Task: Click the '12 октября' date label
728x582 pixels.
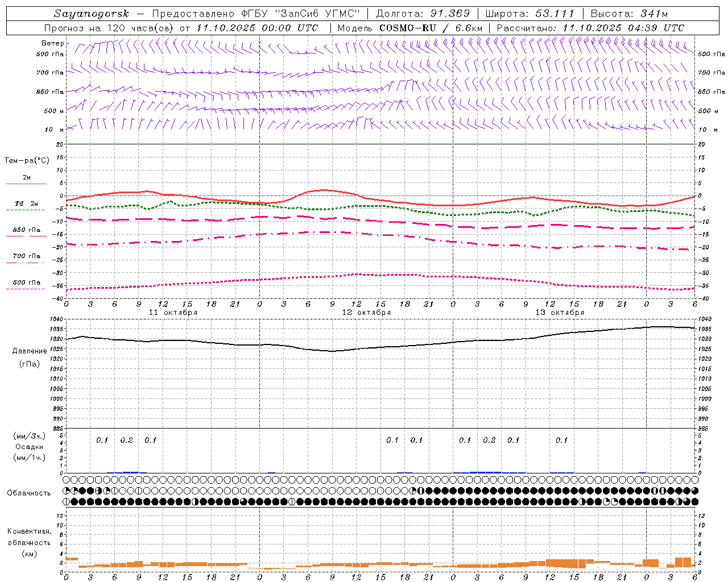Action: tap(366, 313)
